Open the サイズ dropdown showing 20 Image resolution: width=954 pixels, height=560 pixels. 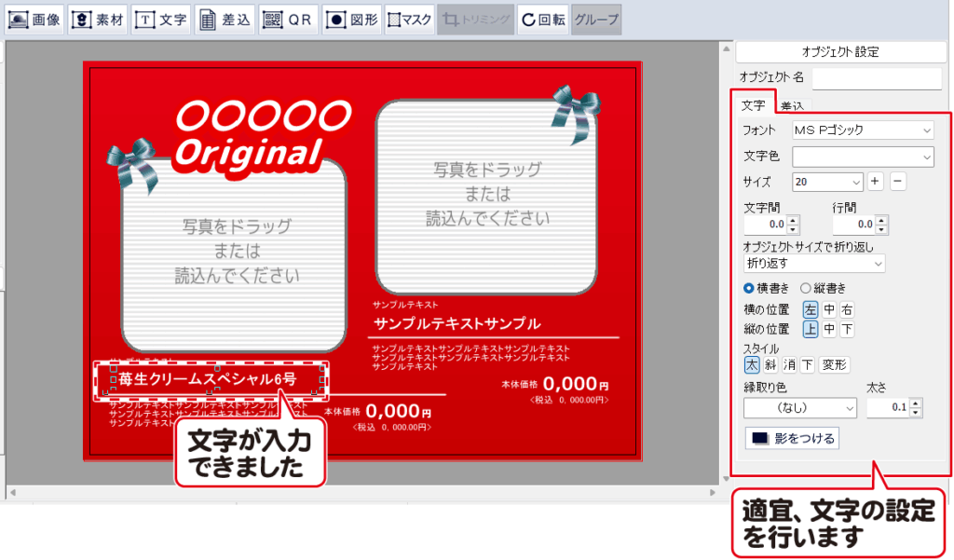827,182
